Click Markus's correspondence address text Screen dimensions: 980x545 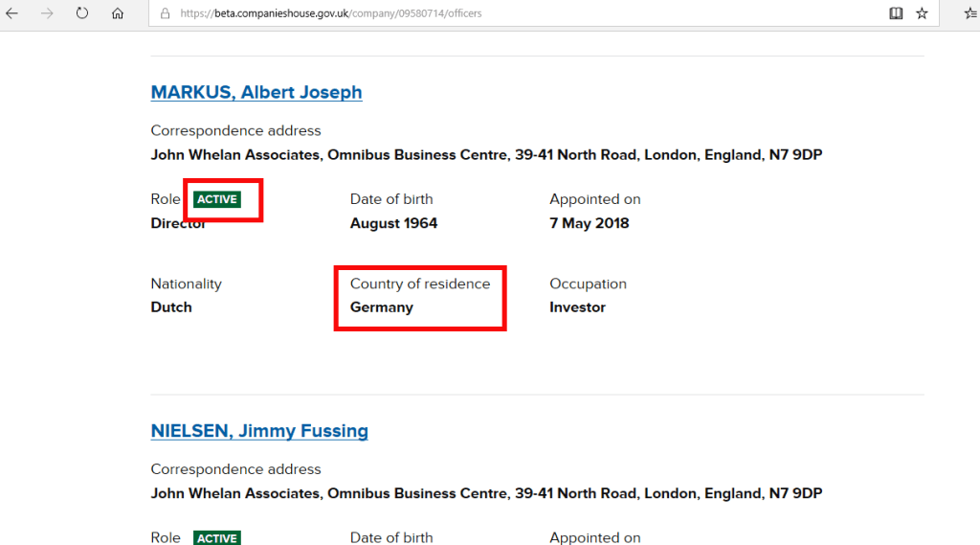pyautogui.click(x=486, y=155)
